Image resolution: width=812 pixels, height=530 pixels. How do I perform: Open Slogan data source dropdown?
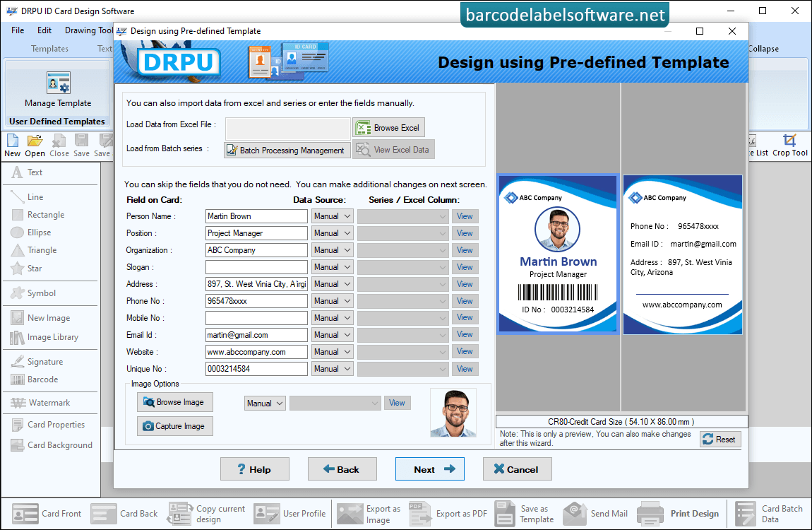pos(332,267)
